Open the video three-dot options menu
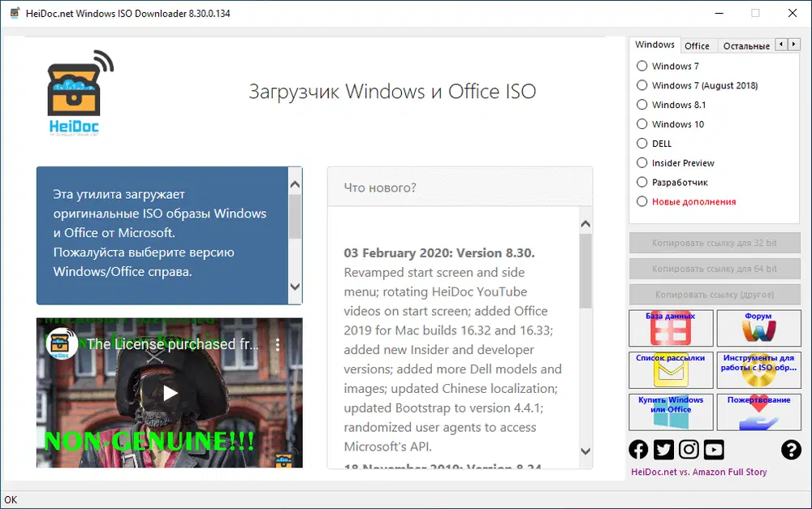812x509 pixels. (278, 344)
